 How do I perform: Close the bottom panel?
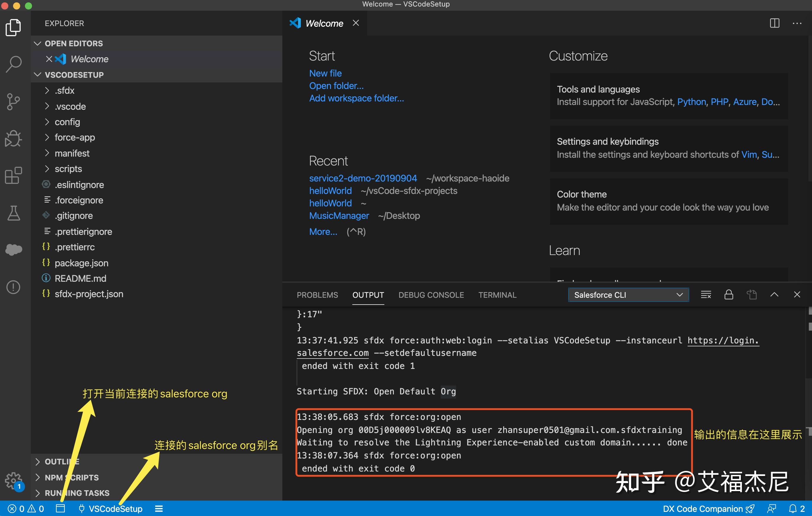pyautogui.click(x=797, y=295)
